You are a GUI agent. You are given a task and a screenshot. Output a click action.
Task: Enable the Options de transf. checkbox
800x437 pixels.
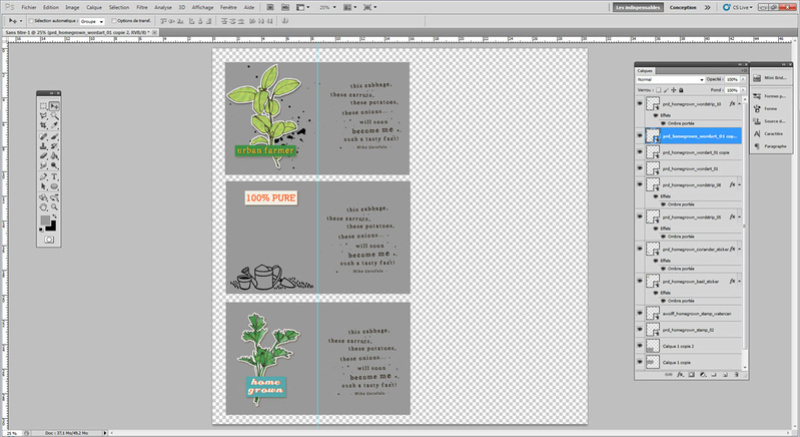[114, 21]
